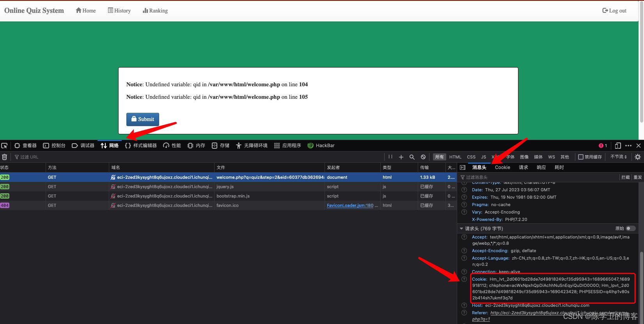Open the Inspector (查看器) panel
This screenshot has height=324, width=644.
point(25,146)
